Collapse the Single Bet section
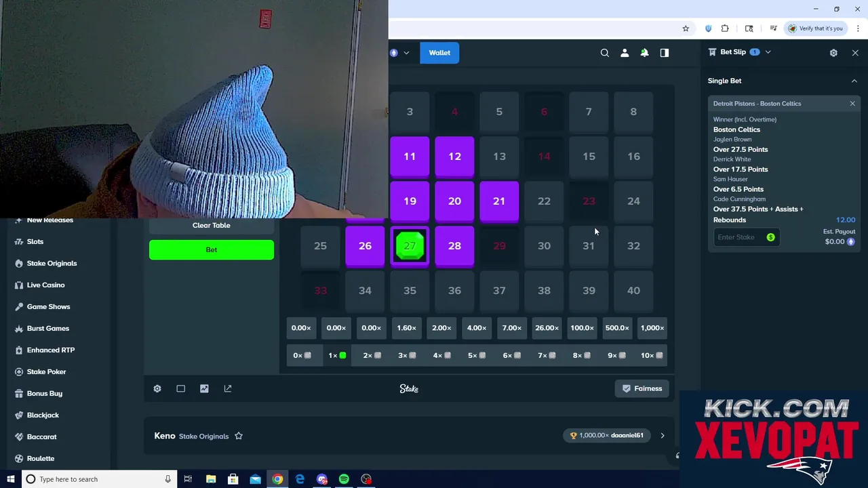The image size is (868, 488). [x=854, y=81]
